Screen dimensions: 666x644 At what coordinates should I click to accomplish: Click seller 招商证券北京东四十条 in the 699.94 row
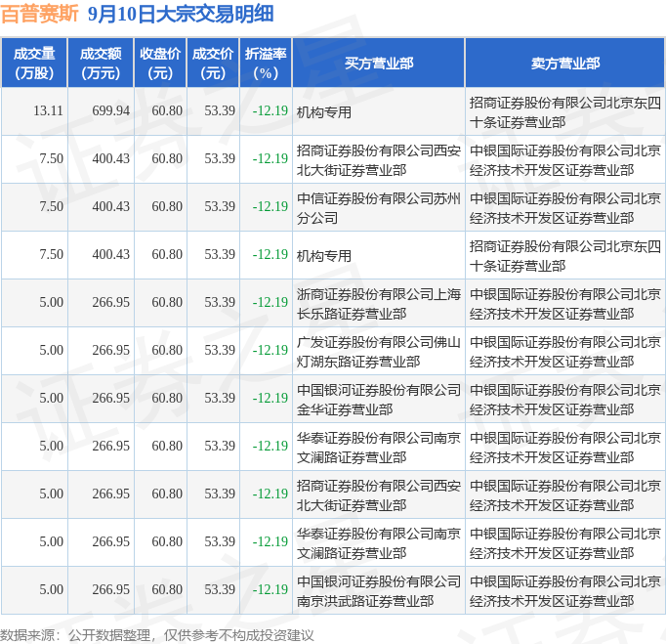coord(564,112)
